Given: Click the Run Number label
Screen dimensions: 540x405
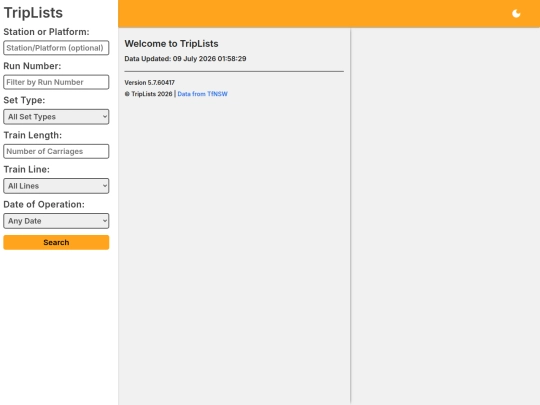Looking at the screenshot, I should click(x=32, y=66).
